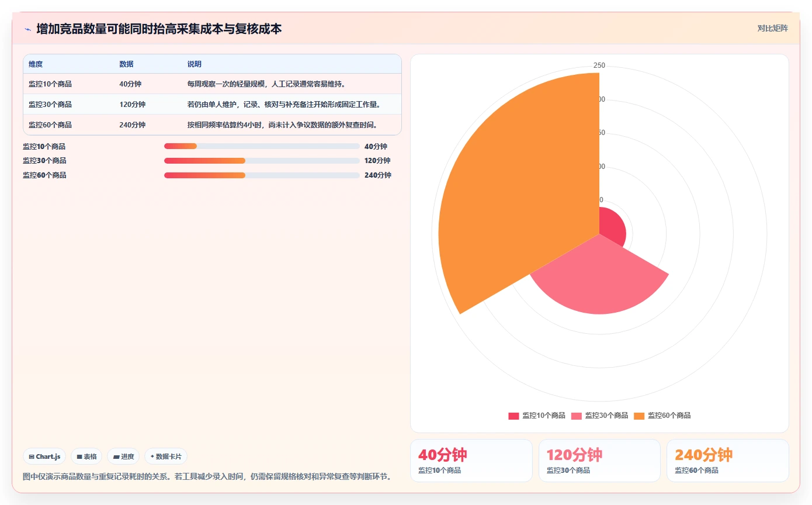Click 240分钟 value beside progress bar
The height and width of the screenshot is (505, 812).
(x=378, y=175)
